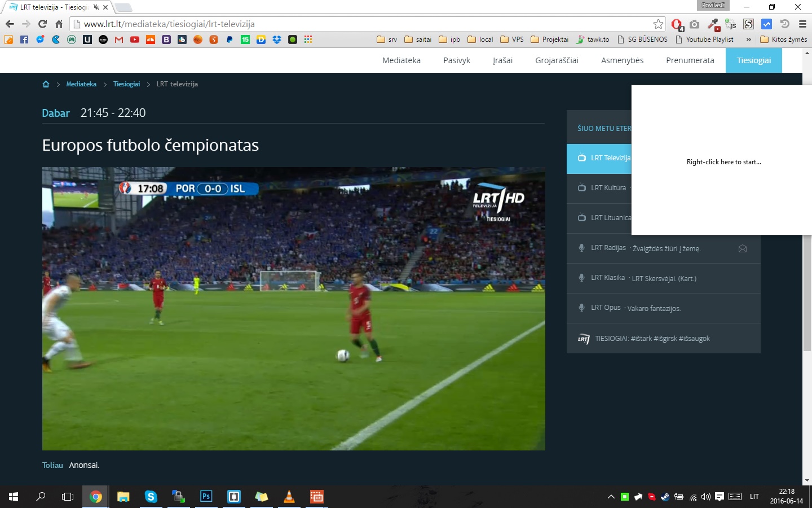Image resolution: width=812 pixels, height=508 pixels.
Task: Click the home icon in breadcrumb
Action: coord(46,84)
